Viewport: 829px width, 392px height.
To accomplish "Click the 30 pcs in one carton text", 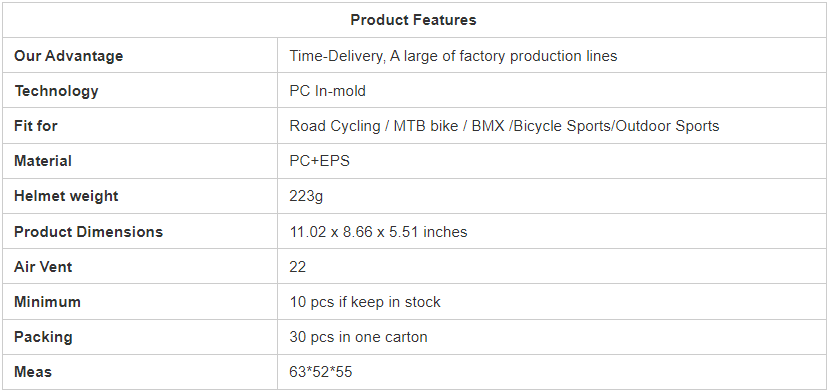I will point(358,337).
